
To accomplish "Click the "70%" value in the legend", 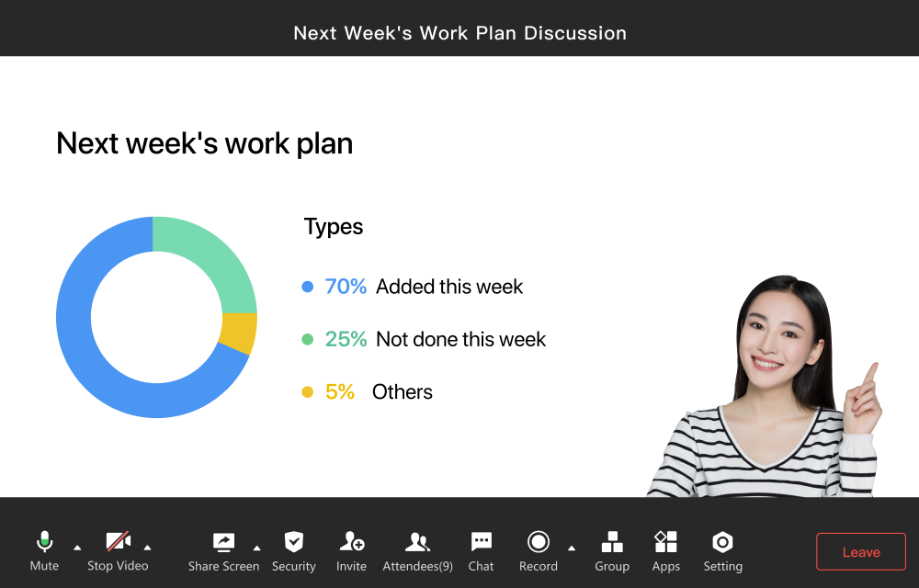I will point(346,287).
